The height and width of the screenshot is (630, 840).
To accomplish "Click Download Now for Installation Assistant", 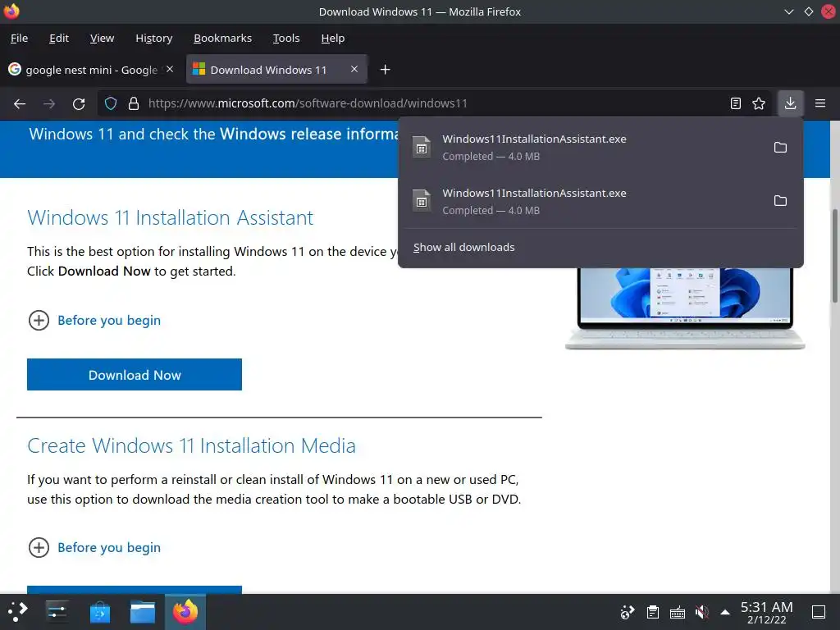I will click(x=135, y=374).
